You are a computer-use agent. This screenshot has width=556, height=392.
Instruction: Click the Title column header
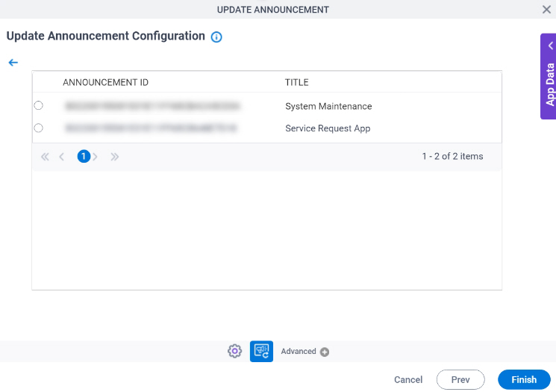297,82
